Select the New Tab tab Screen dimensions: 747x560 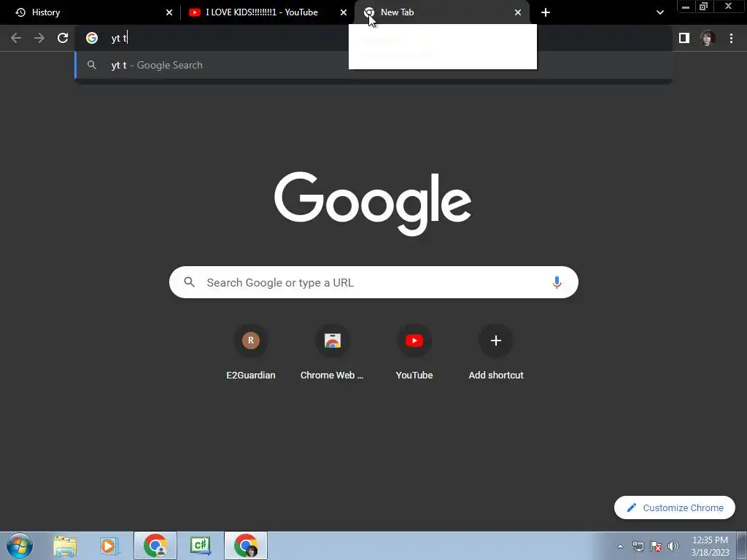[x=442, y=12]
